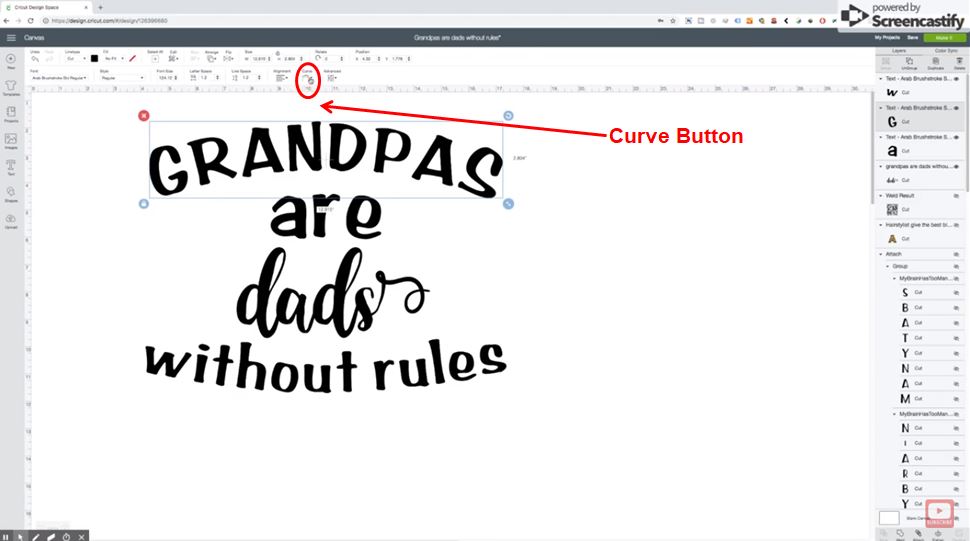Pause the Screencastify recording

6,537
